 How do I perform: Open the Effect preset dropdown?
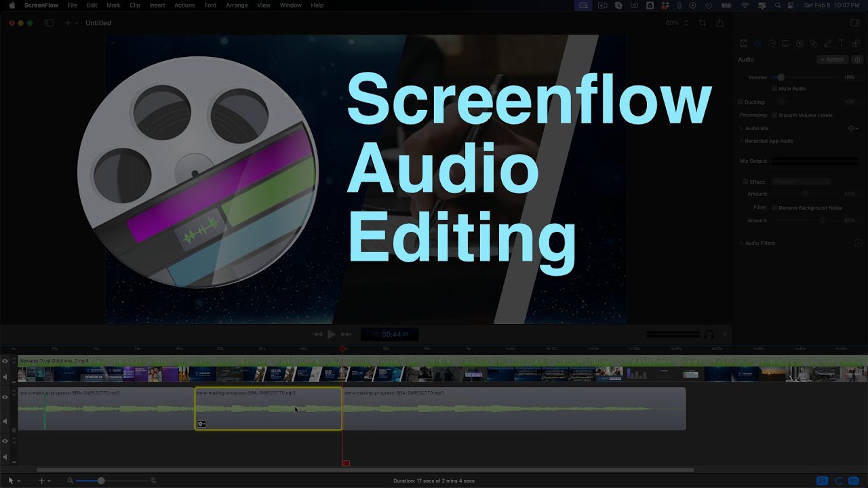click(801, 182)
